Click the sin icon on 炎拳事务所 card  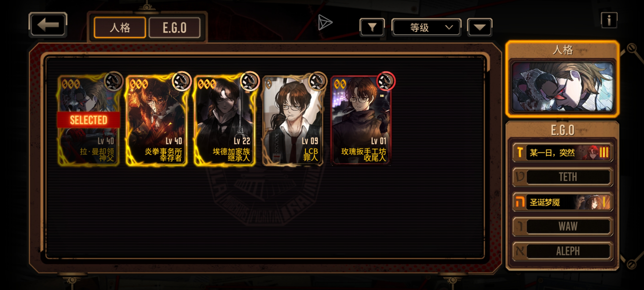(x=181, y=81)
